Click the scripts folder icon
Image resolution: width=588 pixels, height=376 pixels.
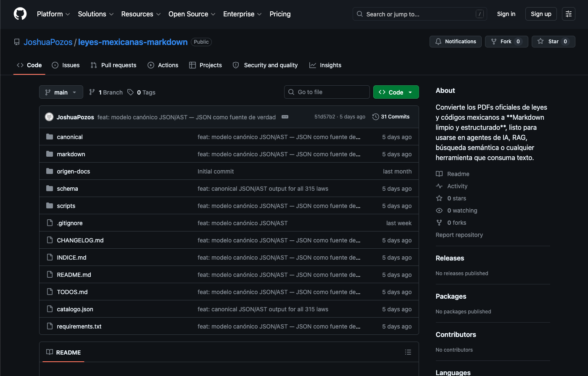[50, 206]
